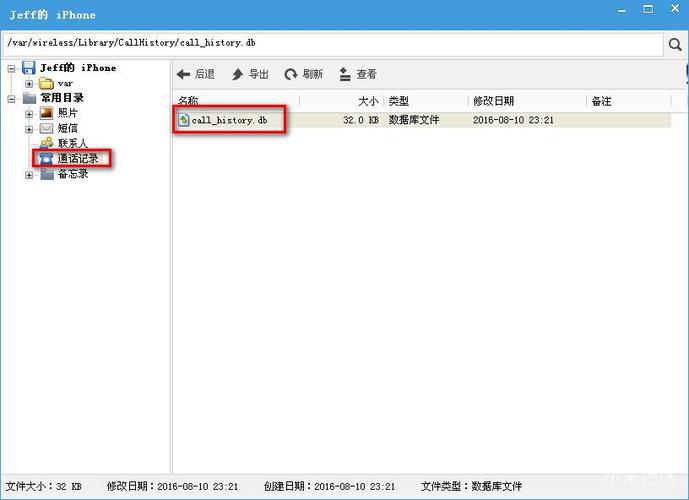Click the 修改日期 status bar entry
689x500 pixels.
(172, 486)
